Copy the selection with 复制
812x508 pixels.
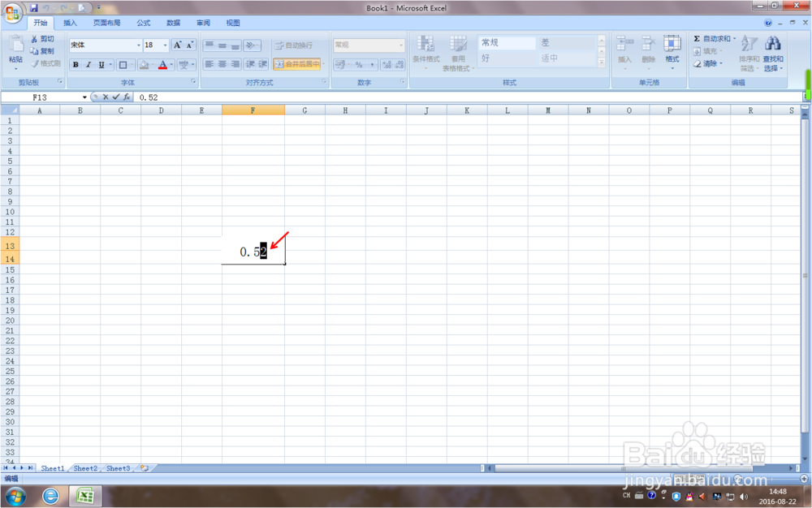click(x=42, y=50)
